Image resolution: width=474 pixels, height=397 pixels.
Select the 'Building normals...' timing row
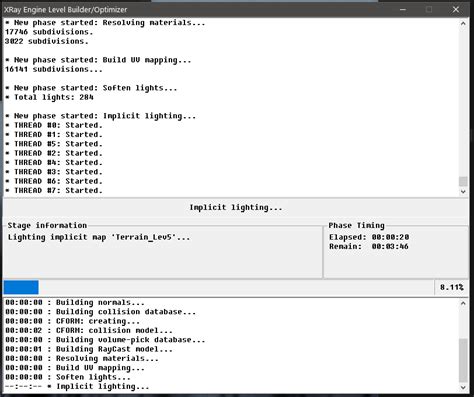click(x=75, y=303)
